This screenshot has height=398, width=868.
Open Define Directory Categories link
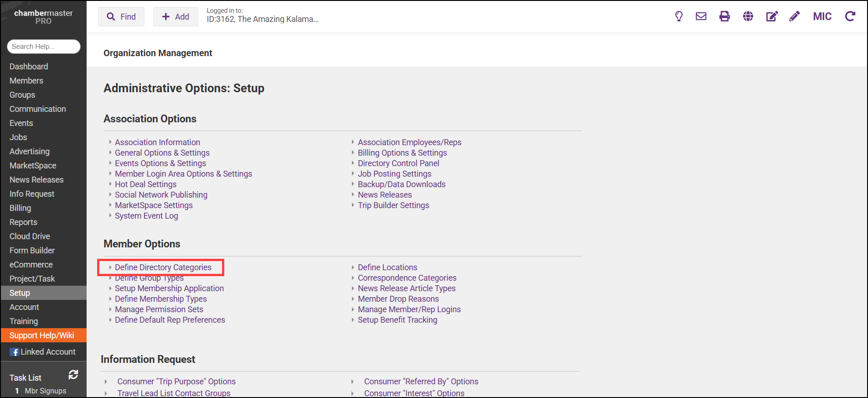pyautogui.click(x=163, y=267)
